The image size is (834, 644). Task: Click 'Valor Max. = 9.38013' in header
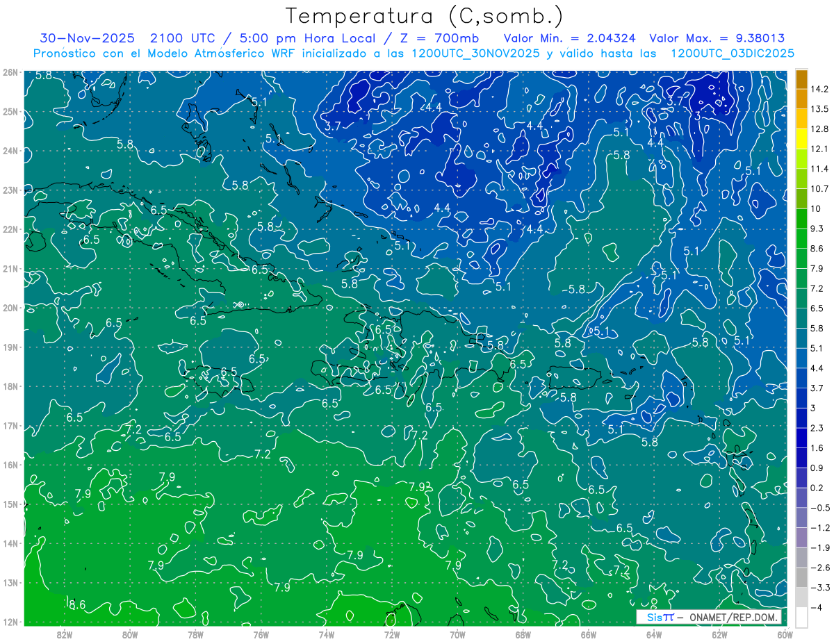[716, 38]
